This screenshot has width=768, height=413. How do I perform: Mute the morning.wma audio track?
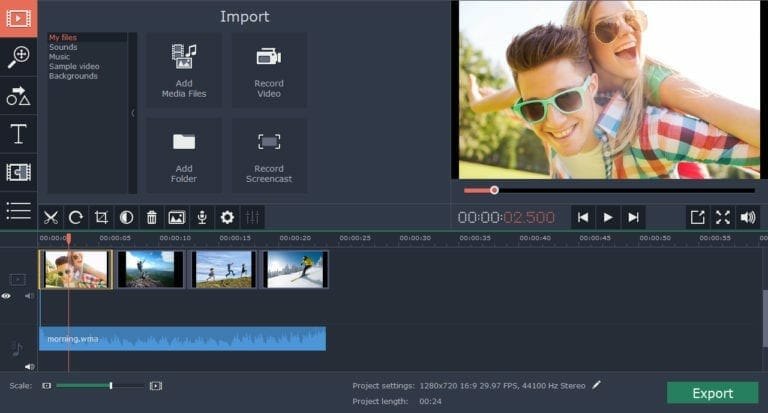click(29, 366)
